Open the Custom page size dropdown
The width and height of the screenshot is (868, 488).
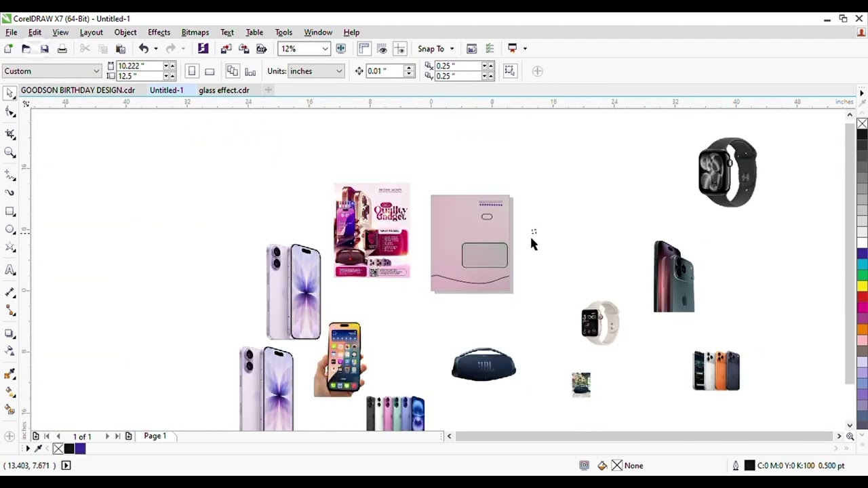(96, 71)
